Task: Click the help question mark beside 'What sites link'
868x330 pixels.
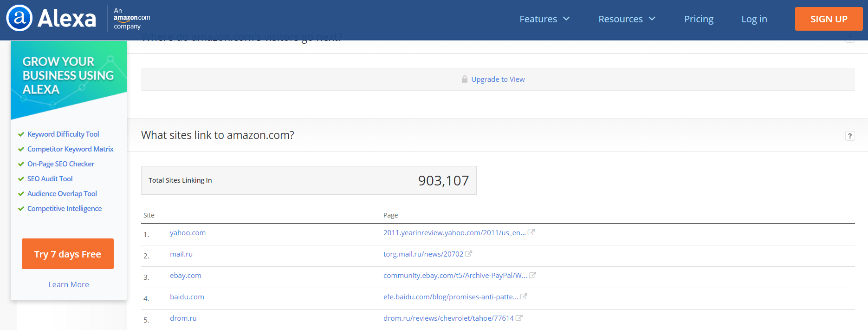Action: click(x=850, y=136)
